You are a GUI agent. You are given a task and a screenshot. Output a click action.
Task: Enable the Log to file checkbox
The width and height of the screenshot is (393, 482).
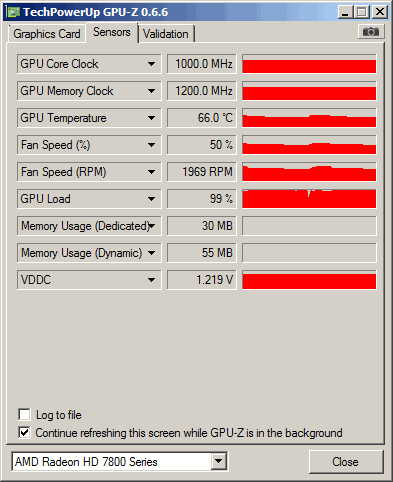click(24, 415)
